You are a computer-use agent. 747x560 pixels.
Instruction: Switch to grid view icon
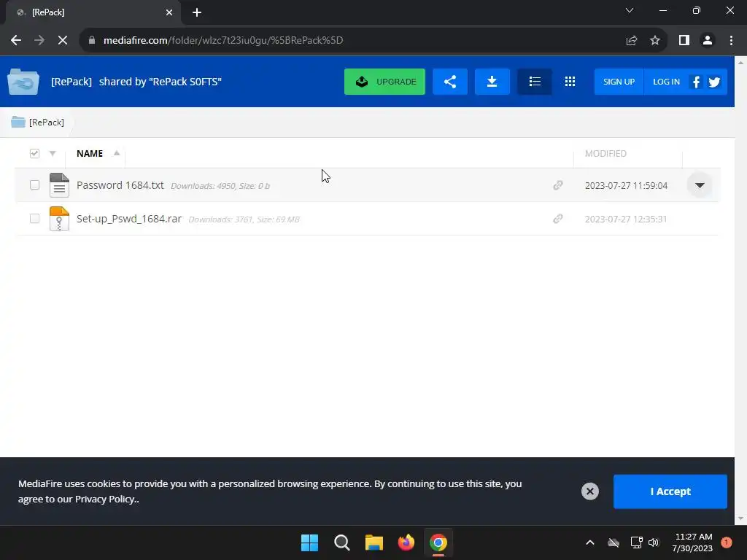point(570,82)
